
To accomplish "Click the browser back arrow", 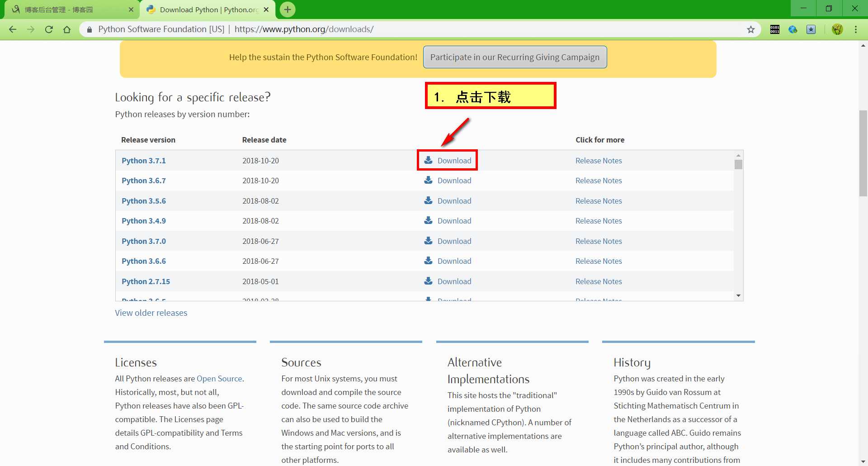I will 13,29.
